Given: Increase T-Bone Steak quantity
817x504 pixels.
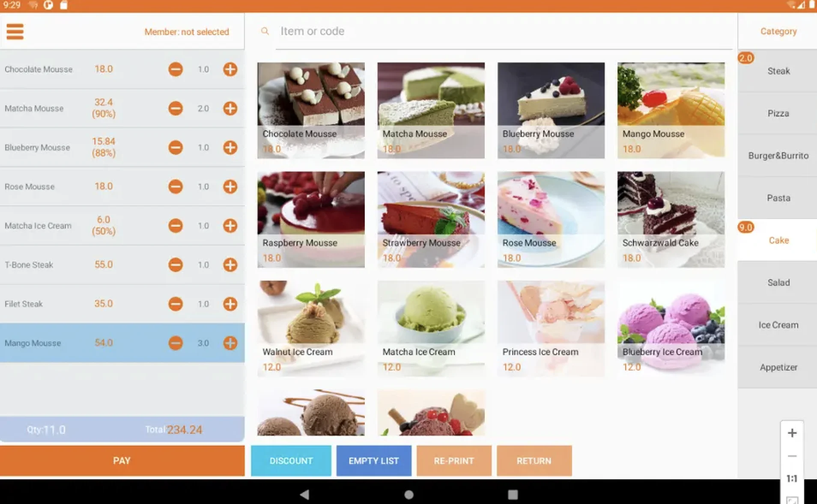Looking at the screenshot, I should (230, 265).
